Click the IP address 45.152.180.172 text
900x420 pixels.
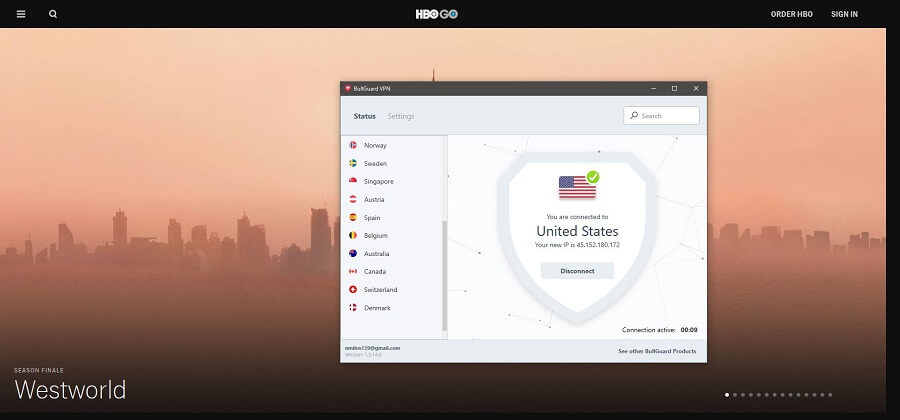pos(598,245)
